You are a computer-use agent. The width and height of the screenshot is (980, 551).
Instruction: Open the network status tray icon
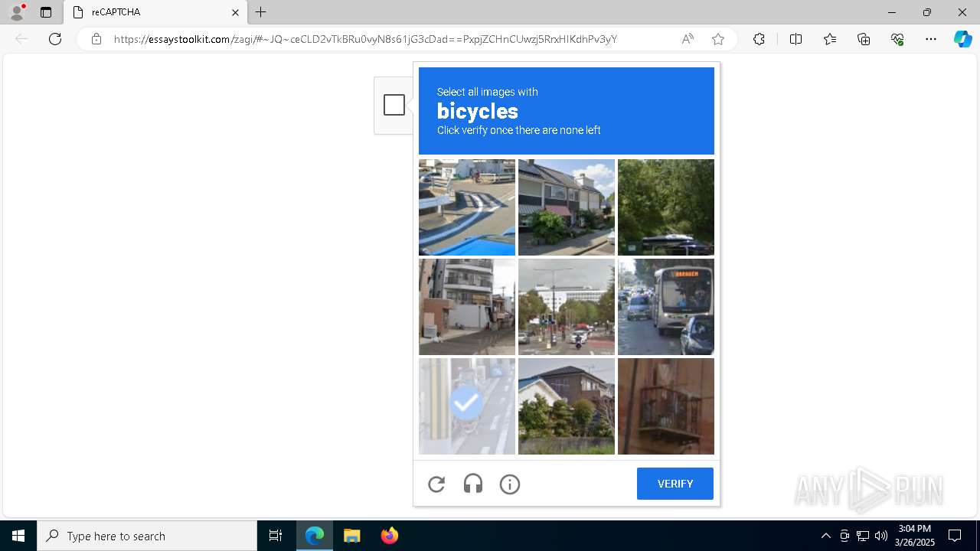point(863,536)
